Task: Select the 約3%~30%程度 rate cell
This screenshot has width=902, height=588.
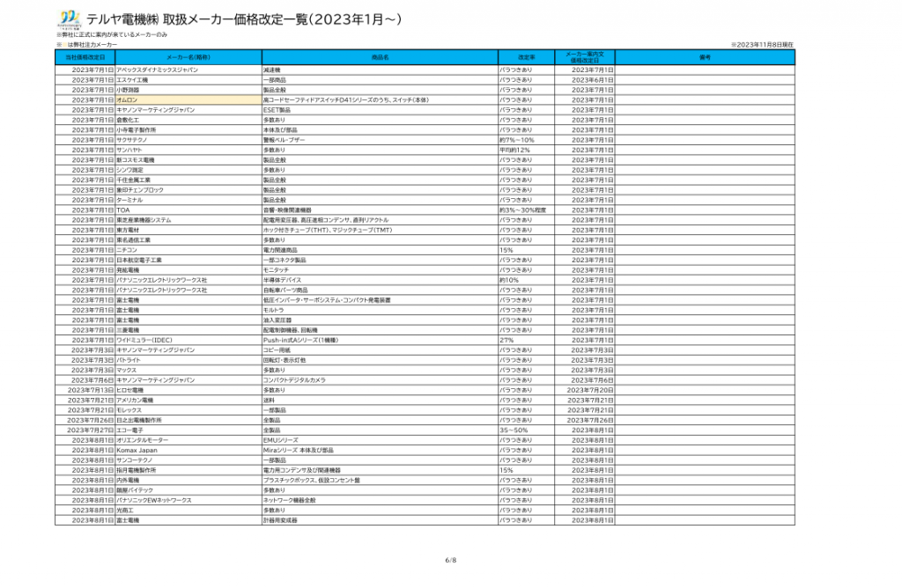Action: tap(527, 210)
